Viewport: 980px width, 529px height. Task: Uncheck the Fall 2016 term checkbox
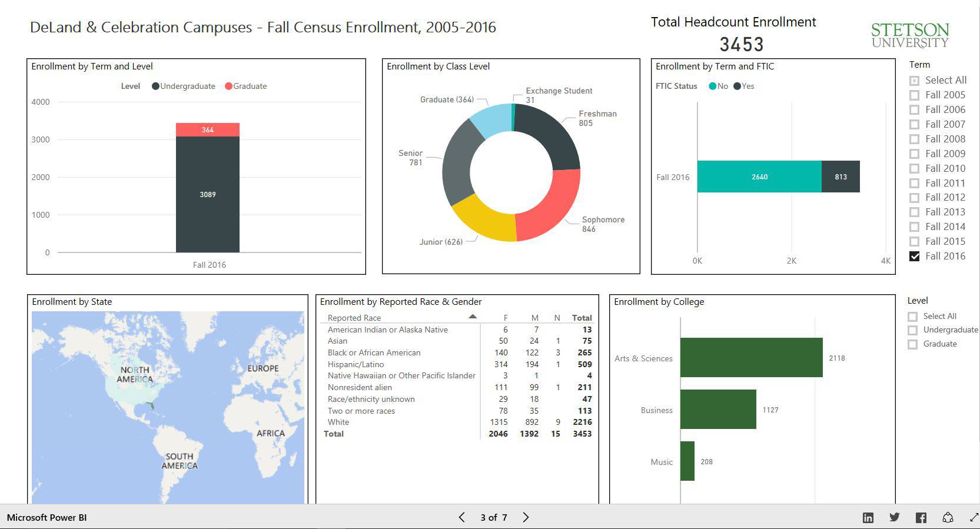[914, 257]
